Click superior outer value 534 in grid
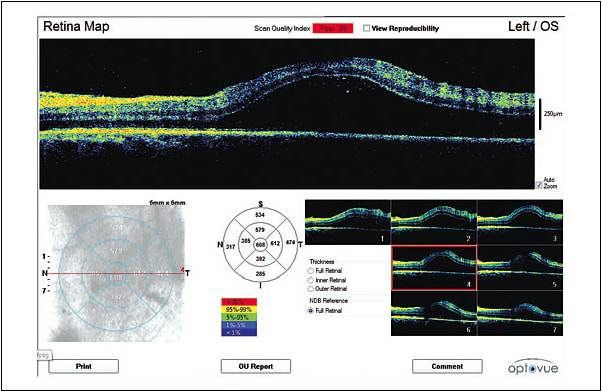The height and width of the screenshot is (392, 602). point(260,215)
